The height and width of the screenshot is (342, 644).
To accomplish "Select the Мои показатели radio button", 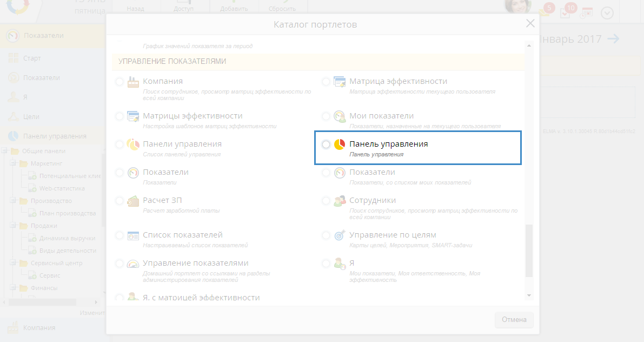I will (326, 116).
